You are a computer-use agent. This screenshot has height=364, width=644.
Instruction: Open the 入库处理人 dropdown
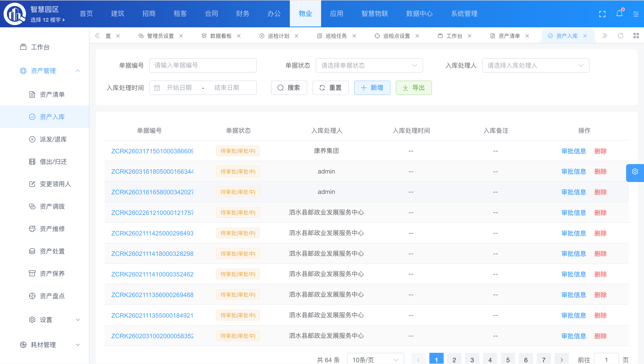[535, 66]
